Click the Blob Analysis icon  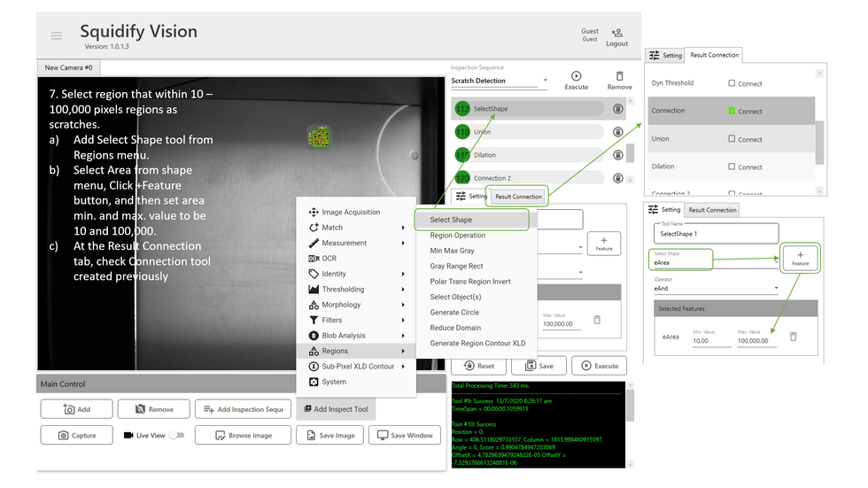click(314, 336)
